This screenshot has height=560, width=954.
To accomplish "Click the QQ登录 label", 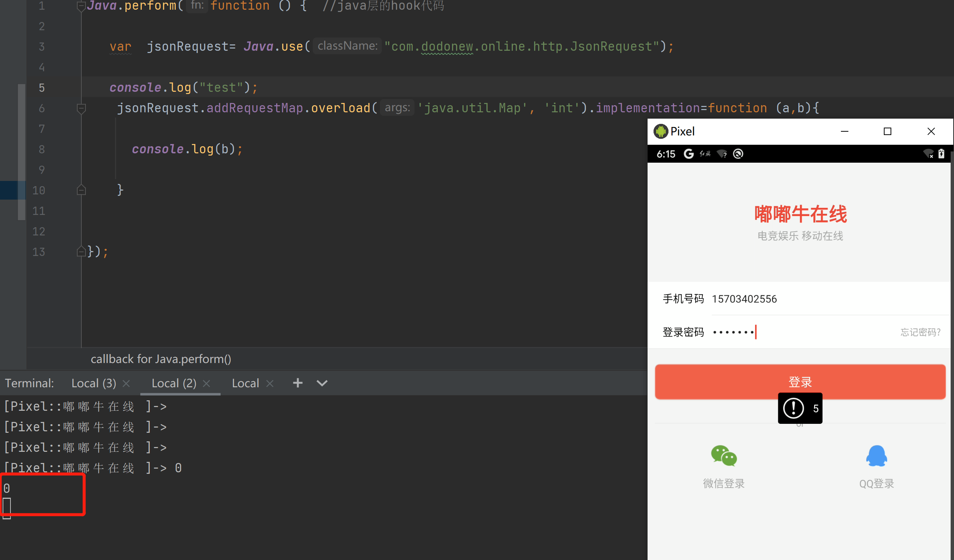I will click(876, 483).
